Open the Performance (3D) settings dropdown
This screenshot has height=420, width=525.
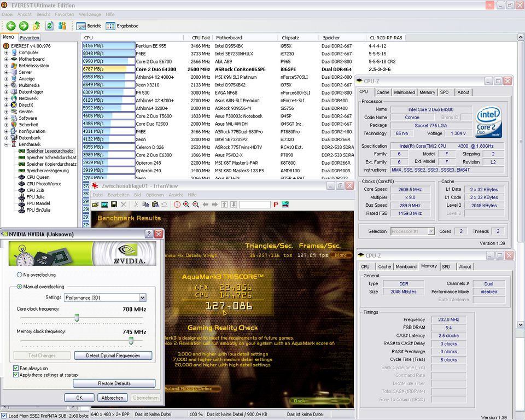tap(142, 297)
